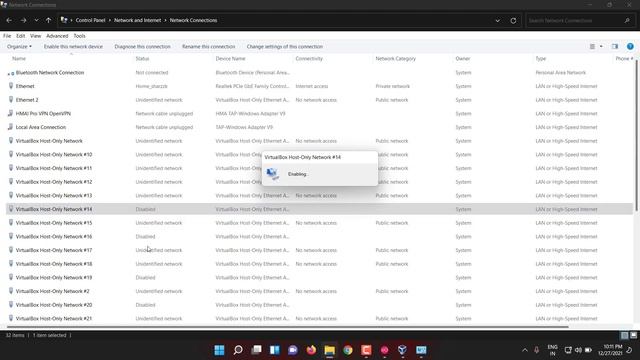Image resolution: width=640 pixels, height=360 pixels.
Task: Select VirtualBox Host-Only Network #16
Action: point(320,237)
